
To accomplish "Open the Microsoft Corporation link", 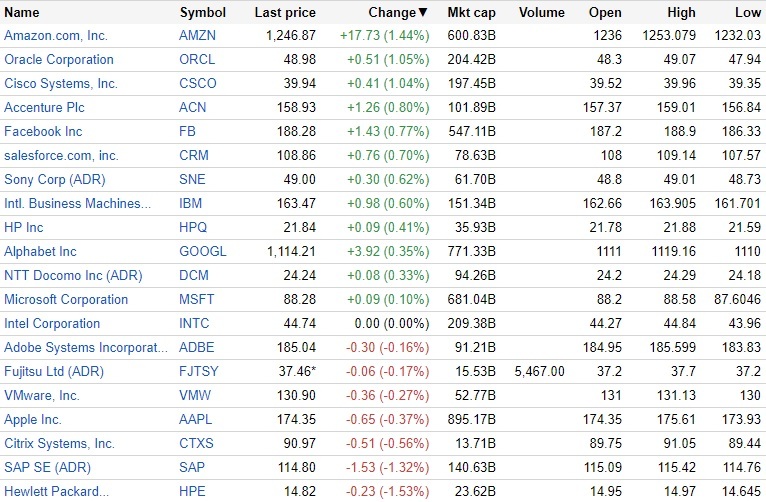I will [66, 299].
